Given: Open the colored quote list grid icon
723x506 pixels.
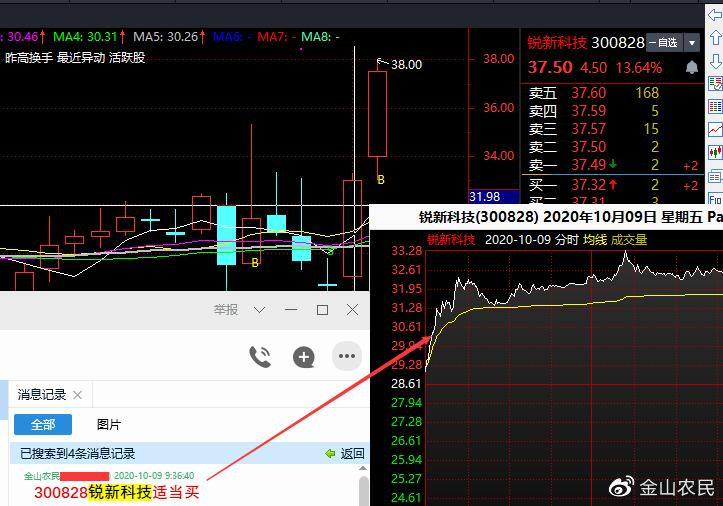Looking at the screenshot, I should pos(715,107).
